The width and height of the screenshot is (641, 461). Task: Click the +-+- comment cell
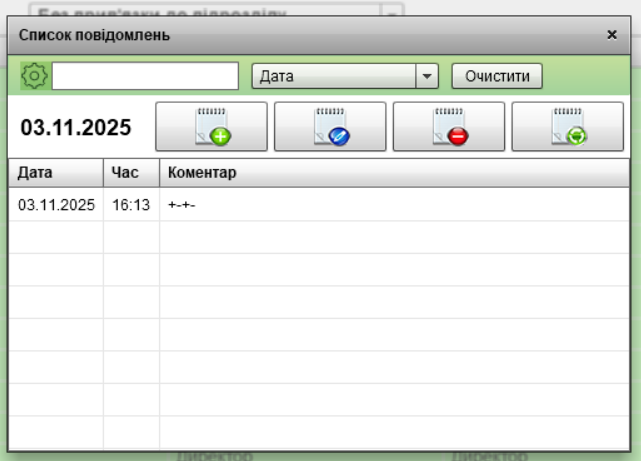coord(183,205)
